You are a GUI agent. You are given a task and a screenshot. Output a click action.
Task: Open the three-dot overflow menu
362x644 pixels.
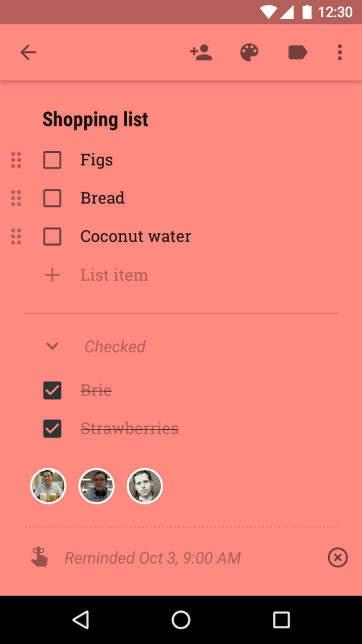[340, 52]
